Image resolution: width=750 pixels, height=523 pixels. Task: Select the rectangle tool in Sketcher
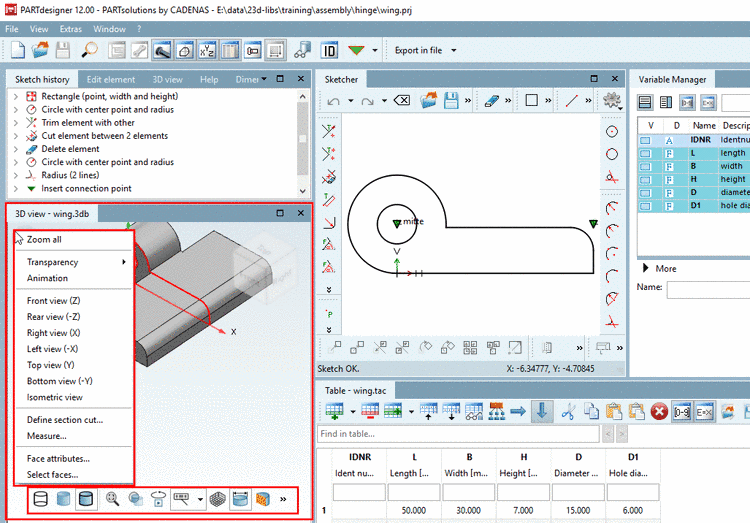(531, 100)
